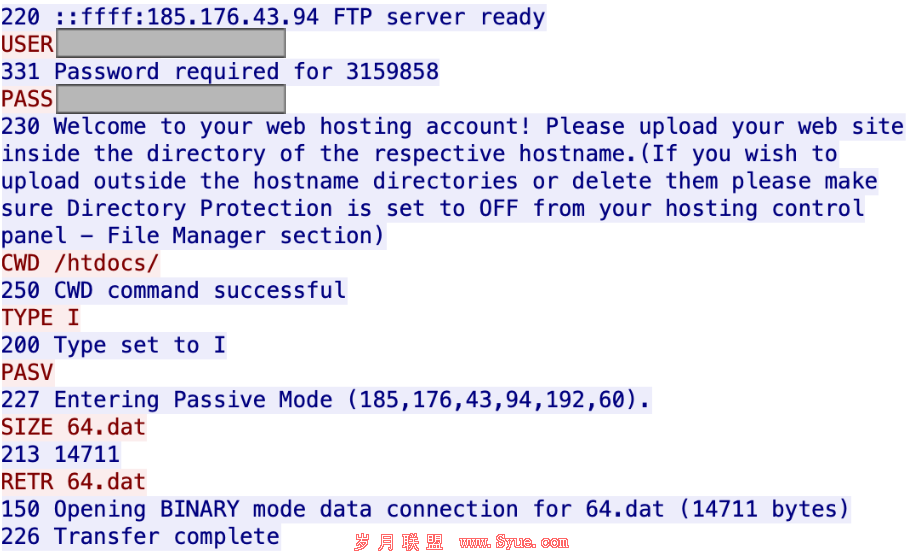Image resolution: width=920 pixels, height=552 pixels.
Task: Click the www.Syue.com watermark link
Action: click(x=513, y=542)
